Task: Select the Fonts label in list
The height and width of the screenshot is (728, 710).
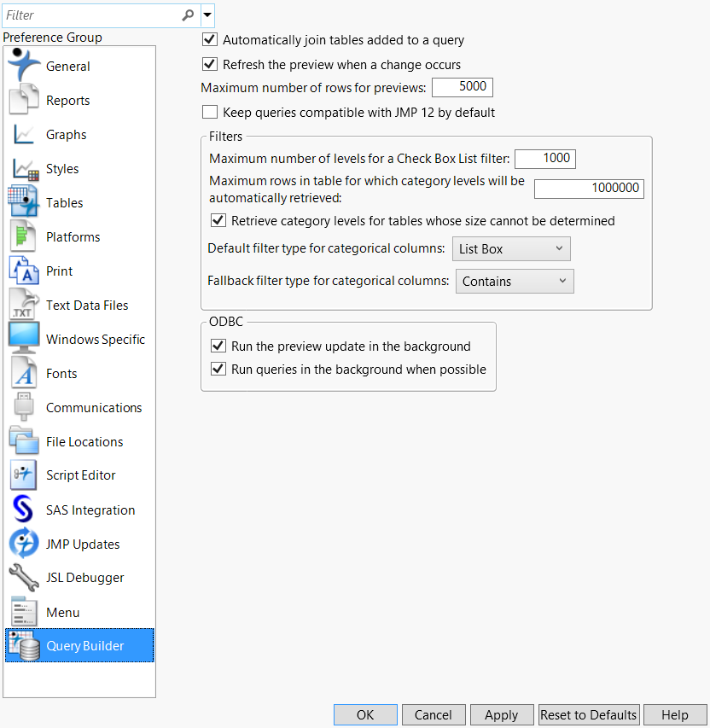Action: 61,374
